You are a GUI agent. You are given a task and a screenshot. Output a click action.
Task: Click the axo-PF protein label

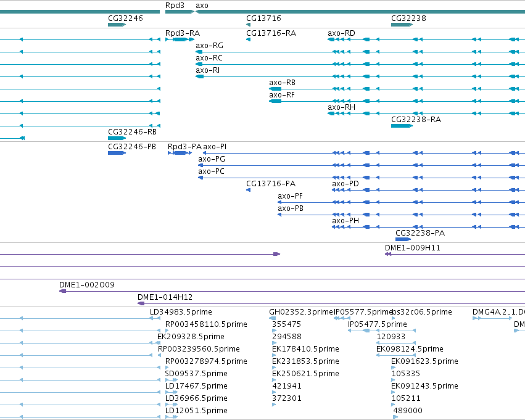290,196
